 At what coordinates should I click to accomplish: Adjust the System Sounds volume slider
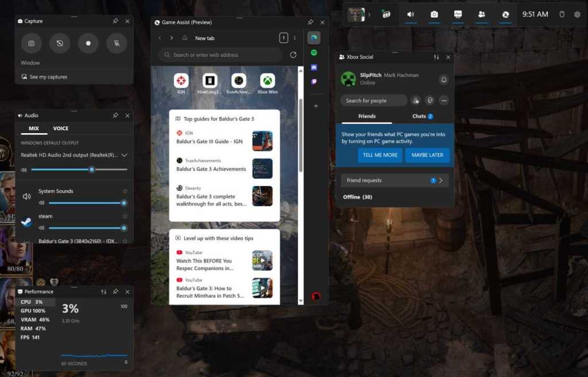point(86,203)
